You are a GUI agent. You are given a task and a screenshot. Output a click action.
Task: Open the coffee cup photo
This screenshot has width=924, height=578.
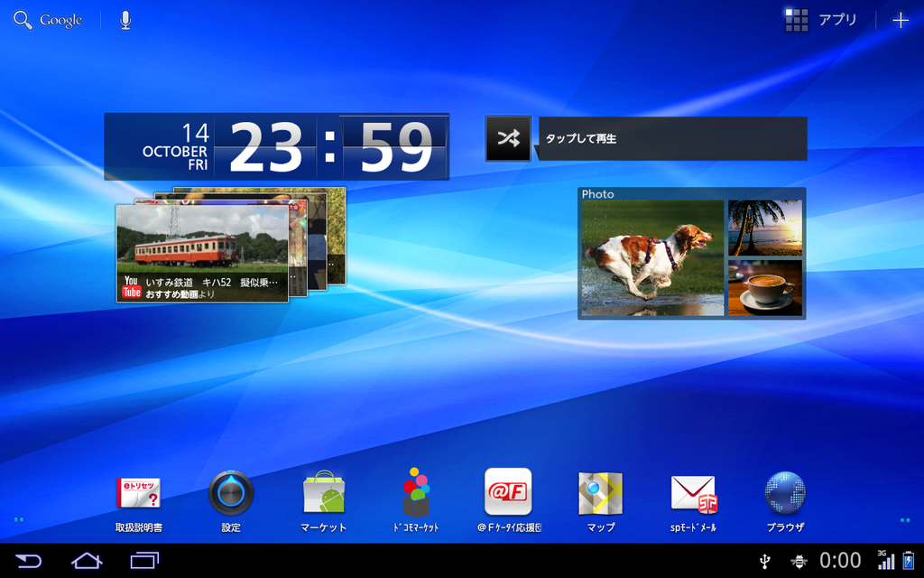click(765, 288)
